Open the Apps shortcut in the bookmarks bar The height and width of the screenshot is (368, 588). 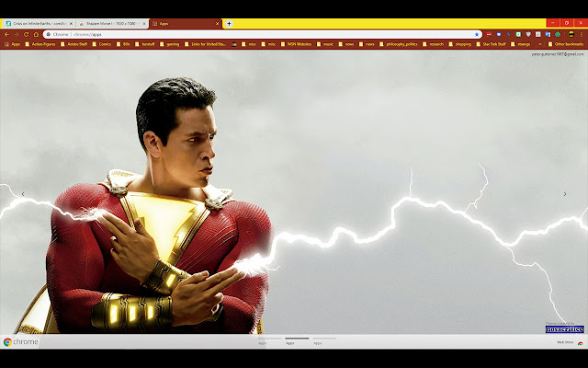(x=12, y=44)
